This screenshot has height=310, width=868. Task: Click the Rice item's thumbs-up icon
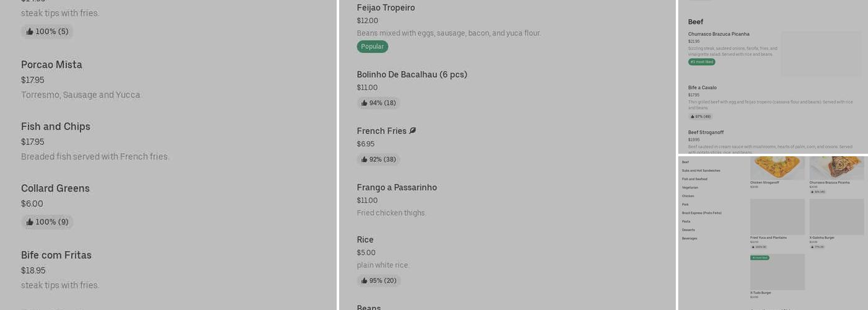(x=365, y=281)
